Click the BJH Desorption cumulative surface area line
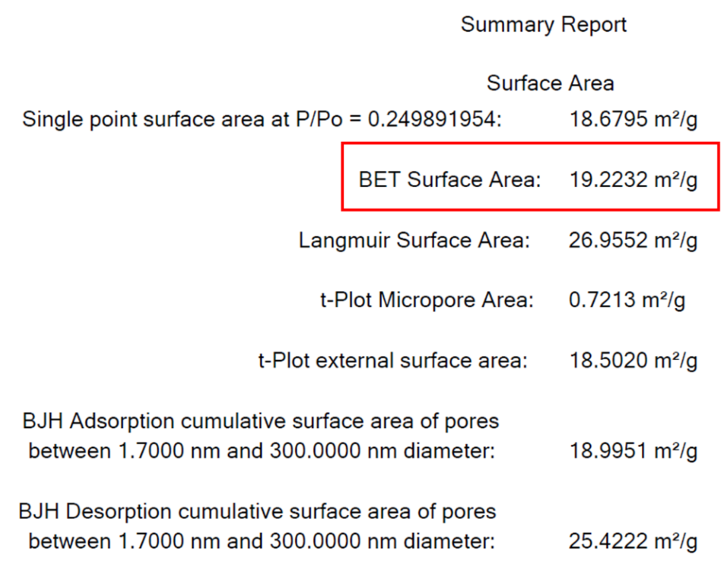 pos(258,511)
